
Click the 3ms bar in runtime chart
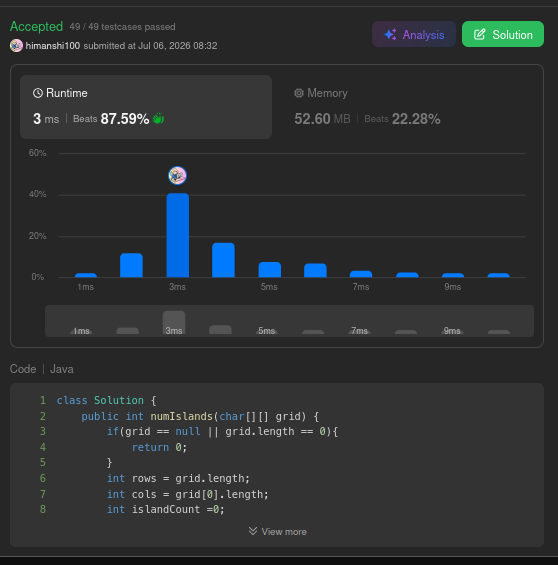click(178, 235)
